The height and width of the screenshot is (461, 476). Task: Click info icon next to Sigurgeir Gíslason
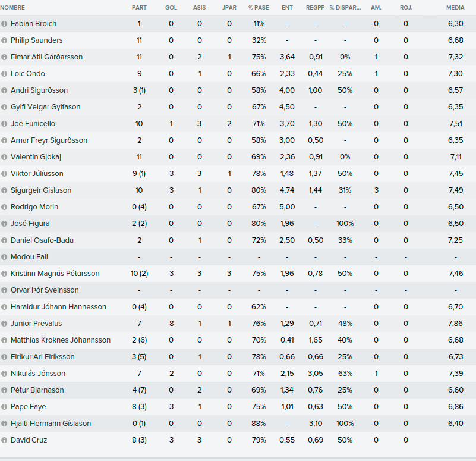pyautogui.click(x=4, y=190)
